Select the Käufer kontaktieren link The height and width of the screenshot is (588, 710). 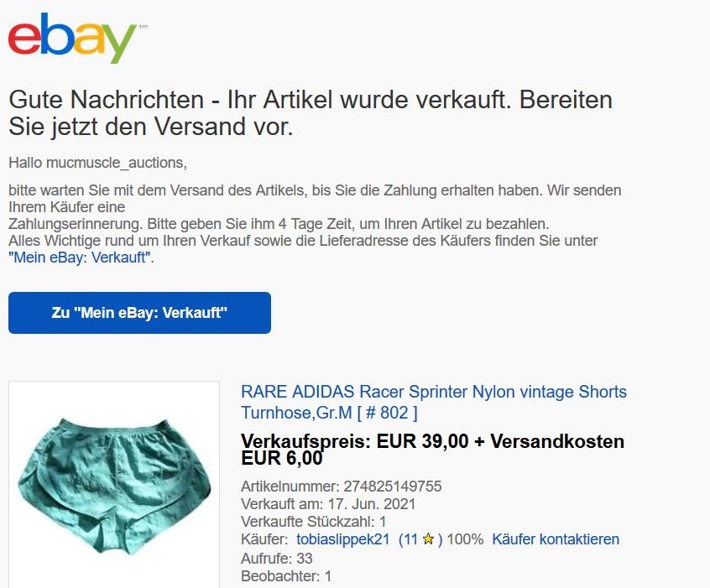(555, 539)
